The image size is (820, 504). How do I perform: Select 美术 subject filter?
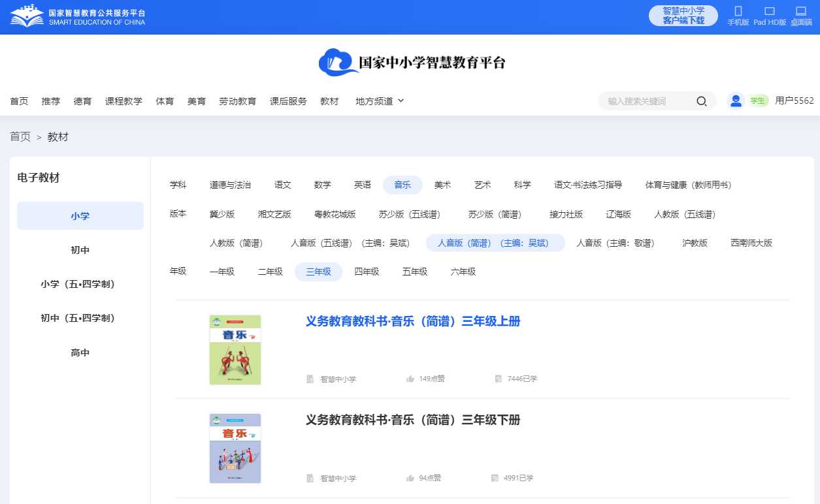442,185
